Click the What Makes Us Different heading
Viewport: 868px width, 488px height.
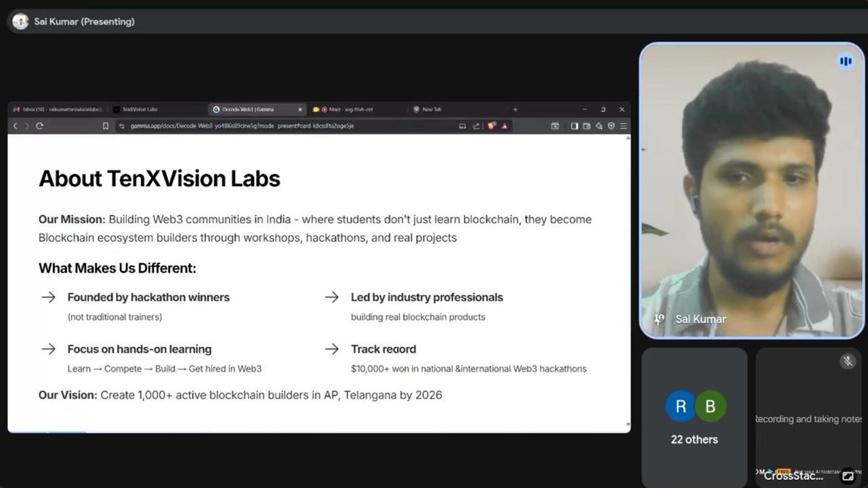click(x=117, y=269)
